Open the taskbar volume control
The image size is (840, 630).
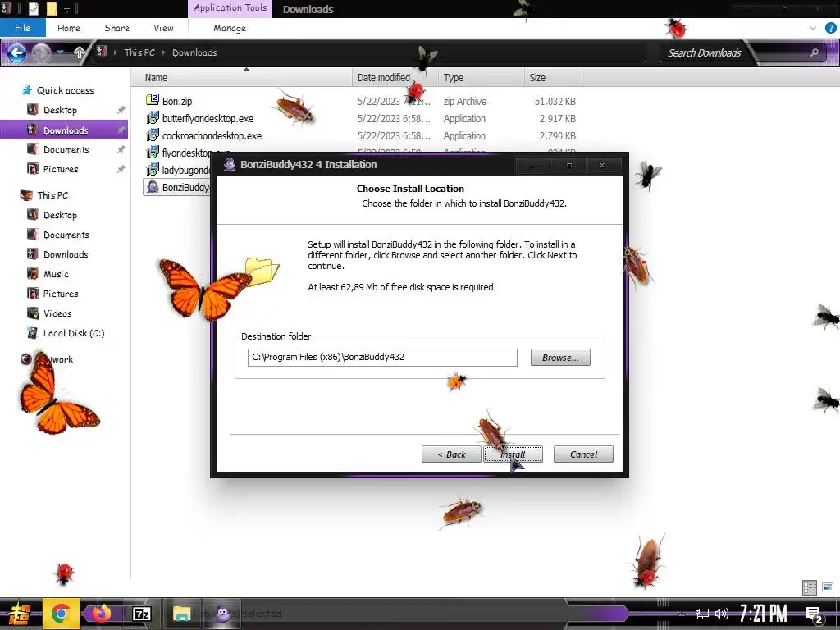coord(722,614)
